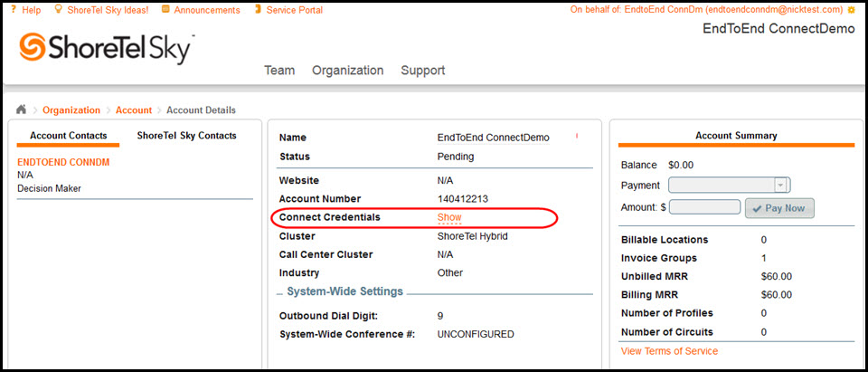Click the Amount input field
Screen dimensions: 868x372
click(x=704, y=207)
